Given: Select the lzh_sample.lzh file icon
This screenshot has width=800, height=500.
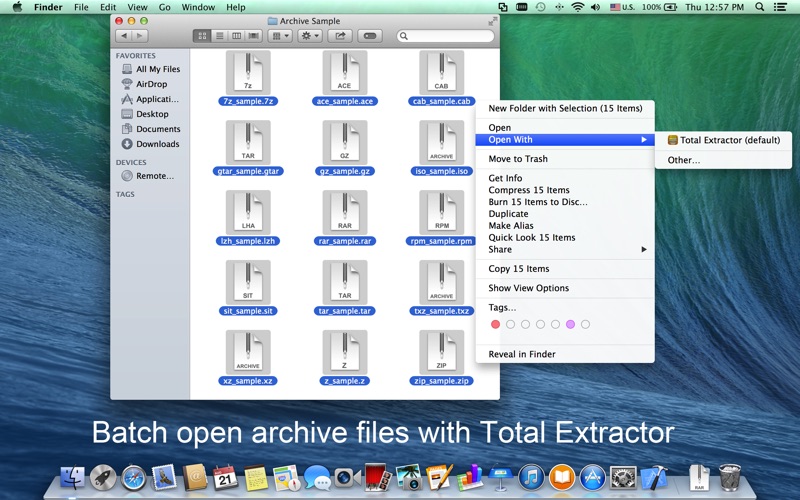Looking at the screenshot, I should [248, 212].
